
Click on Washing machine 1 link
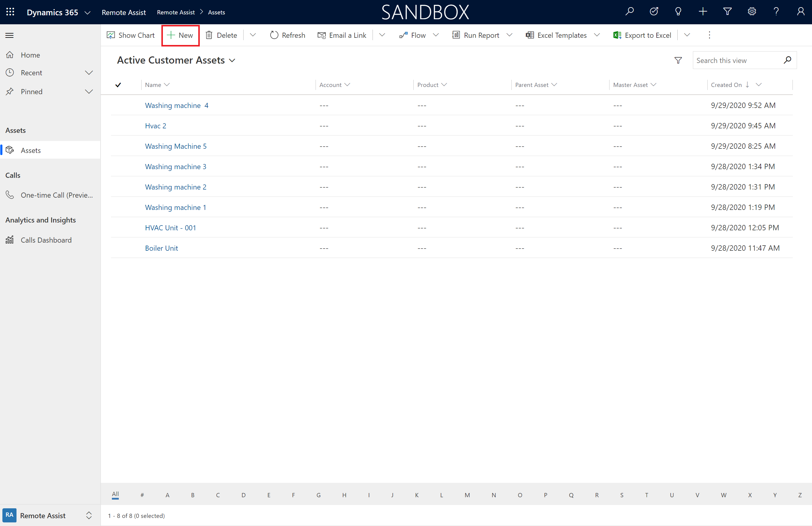176,207
